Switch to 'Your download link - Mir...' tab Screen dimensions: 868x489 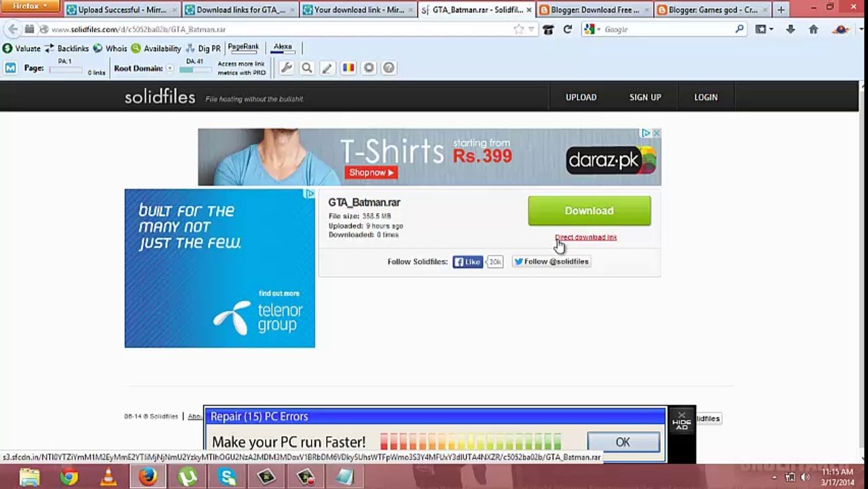tap(358, 10)
